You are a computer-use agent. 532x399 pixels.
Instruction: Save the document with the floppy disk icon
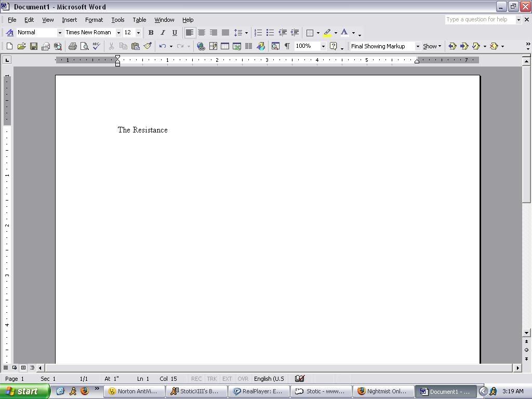(x=33, y=46)
